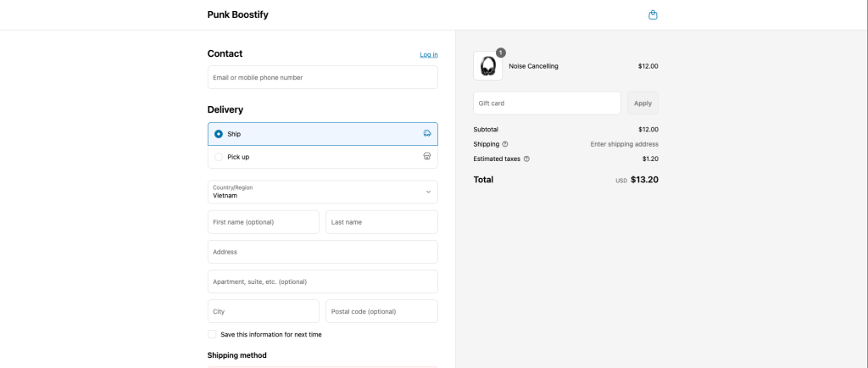Click the Country/Region chevron arrow

[x=428, y=192]
